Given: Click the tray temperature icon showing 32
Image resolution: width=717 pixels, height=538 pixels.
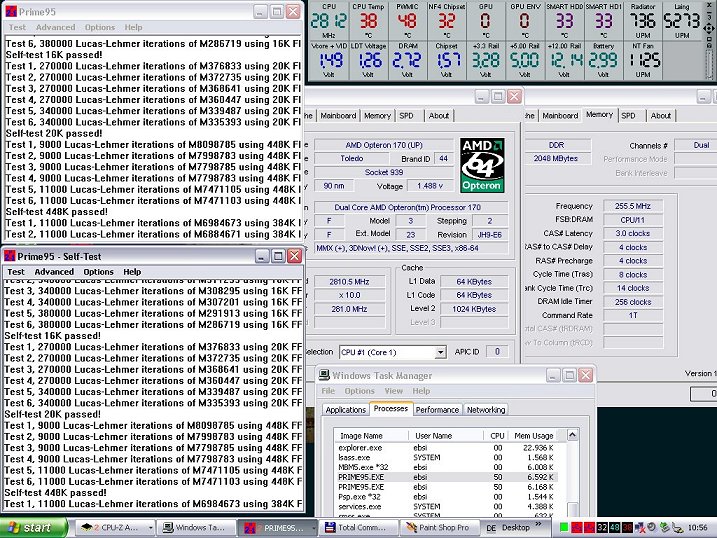Looking at the screenshot, I should point(602,527).
